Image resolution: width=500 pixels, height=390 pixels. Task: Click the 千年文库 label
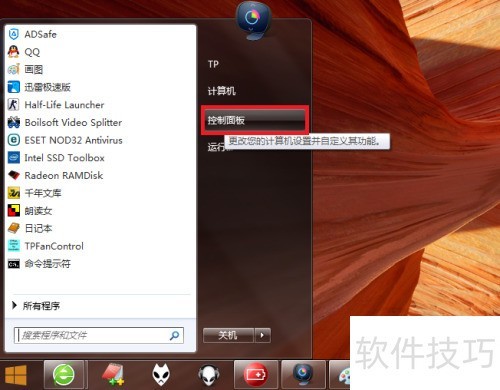pyautogui.click(x=43, y=193)
